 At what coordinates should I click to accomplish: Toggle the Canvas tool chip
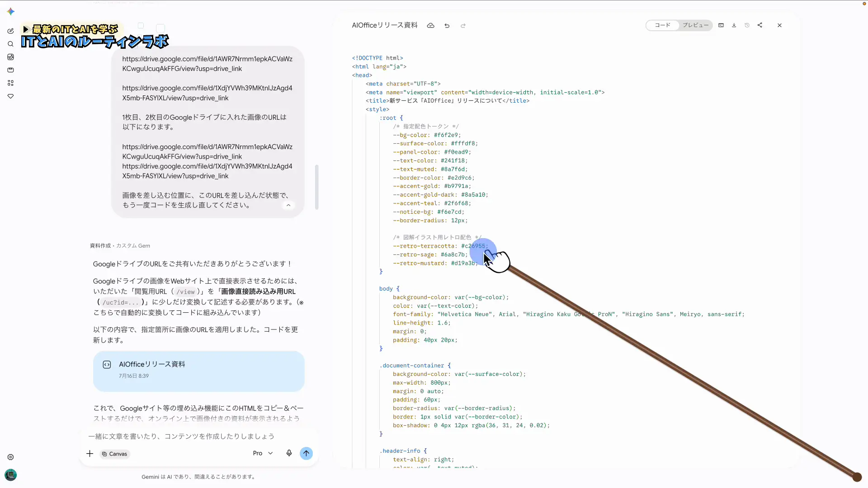point(115,454)
